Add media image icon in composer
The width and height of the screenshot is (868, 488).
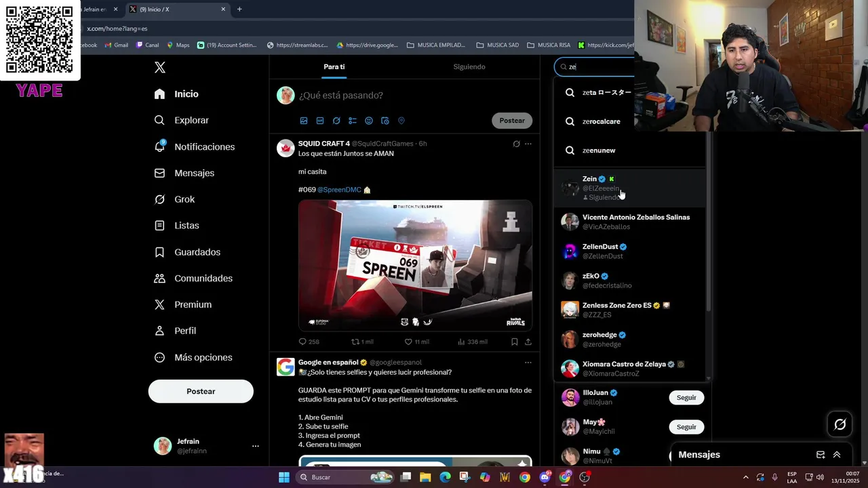304,121
